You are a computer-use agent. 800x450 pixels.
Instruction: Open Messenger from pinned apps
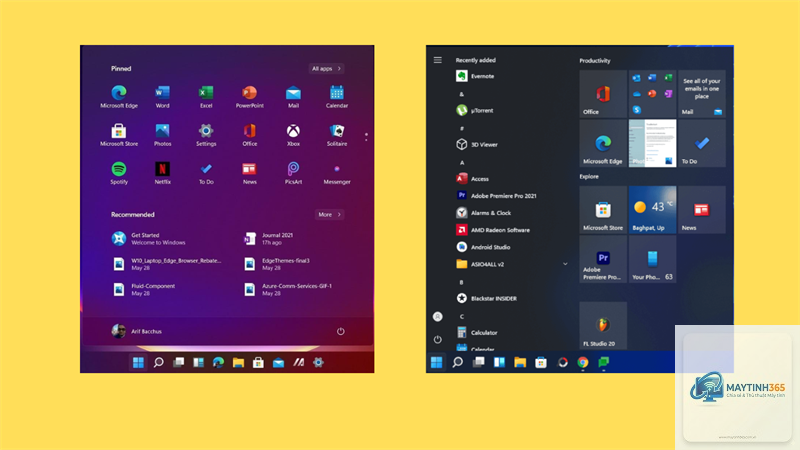[337, 173]
